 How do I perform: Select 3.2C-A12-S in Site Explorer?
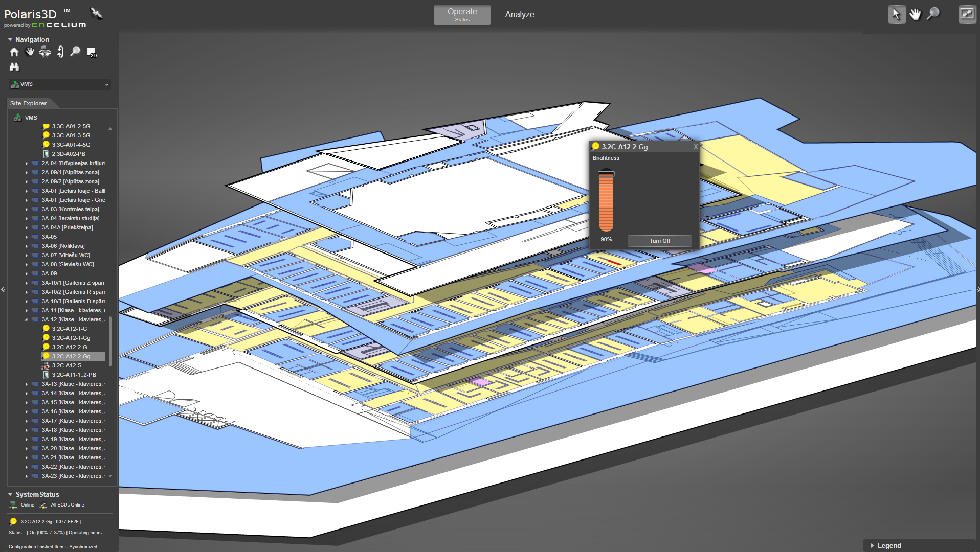[66, 365]
